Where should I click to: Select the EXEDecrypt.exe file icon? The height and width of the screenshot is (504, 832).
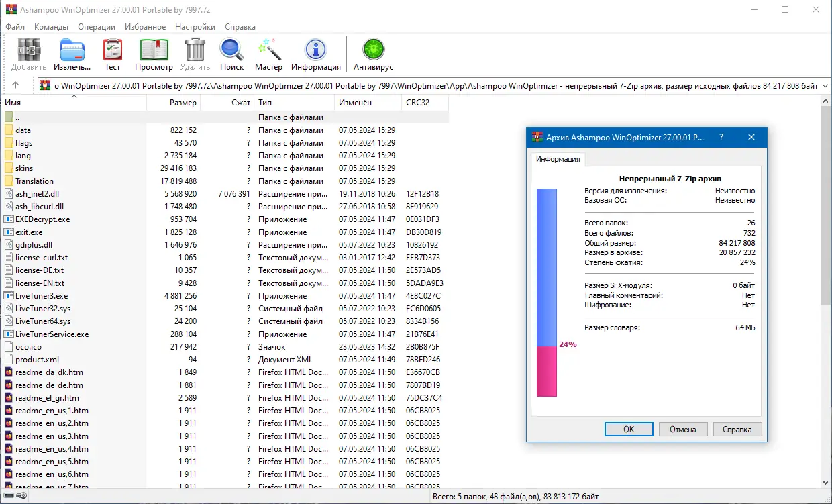point(9,219)
